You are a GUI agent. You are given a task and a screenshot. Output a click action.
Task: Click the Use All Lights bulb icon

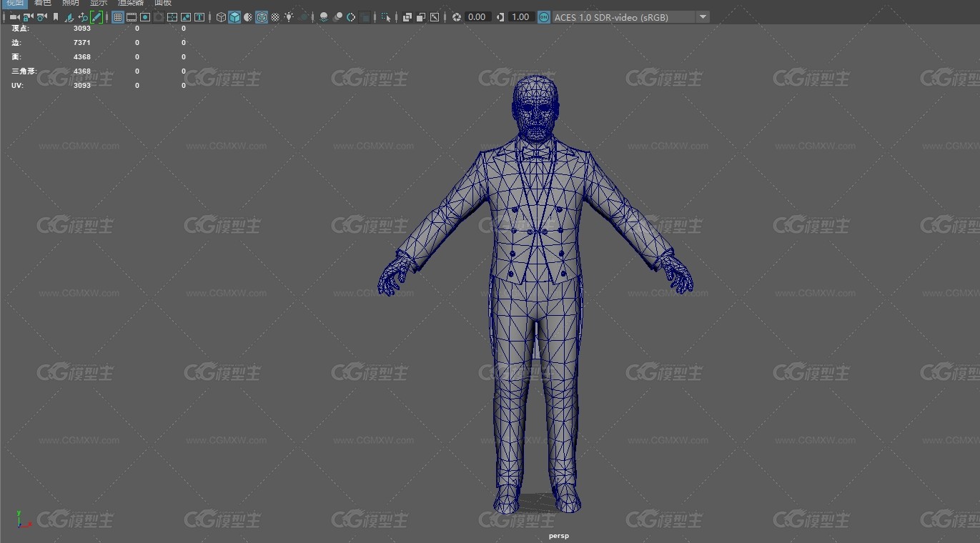(x=289, y=17)
